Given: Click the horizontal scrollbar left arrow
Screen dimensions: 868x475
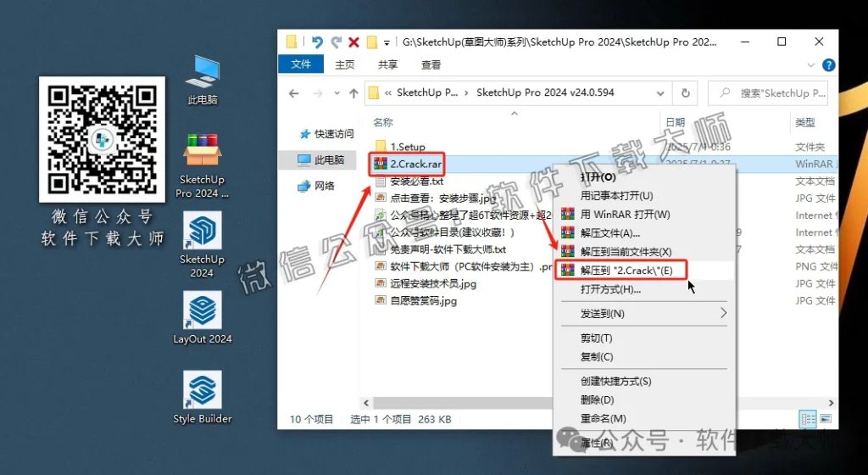Looking at the screenshot, I should pyautogui.click(x=365, y=403).
